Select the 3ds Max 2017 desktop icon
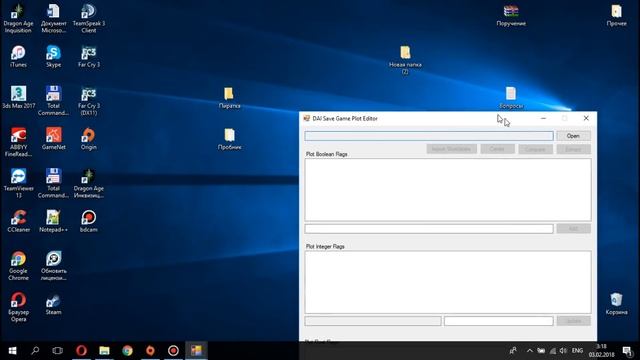640x360 pixels. (18, 97)
